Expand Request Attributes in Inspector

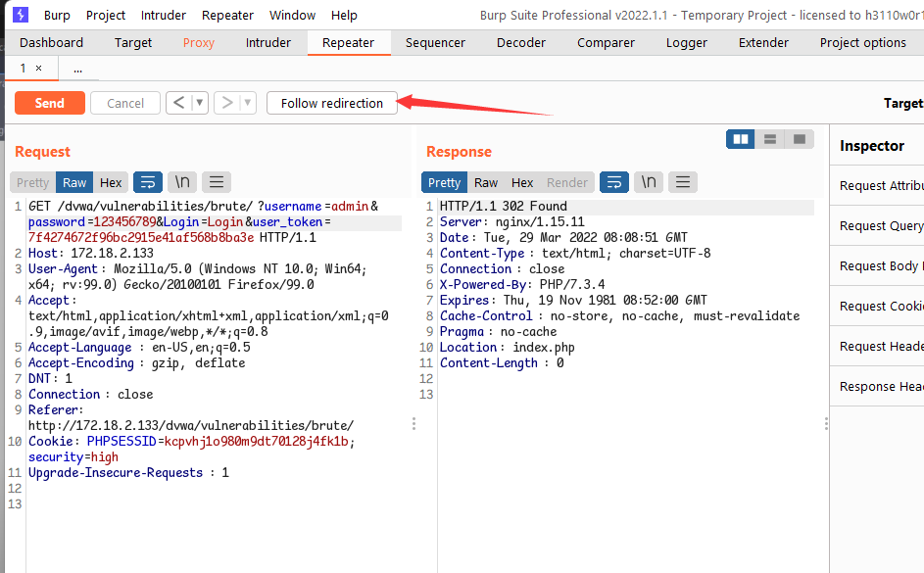point(877,185)
